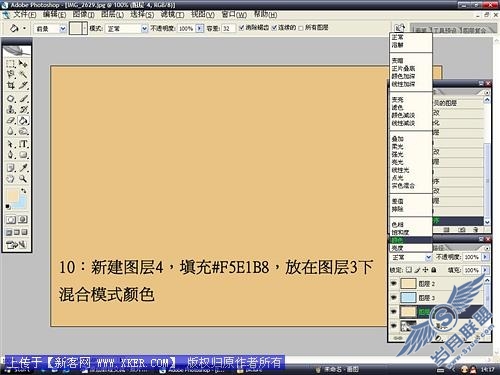The width and height of the screenshot is (500, 375).
Task: Open the 图像 Image menu
Action: point(83,15)
